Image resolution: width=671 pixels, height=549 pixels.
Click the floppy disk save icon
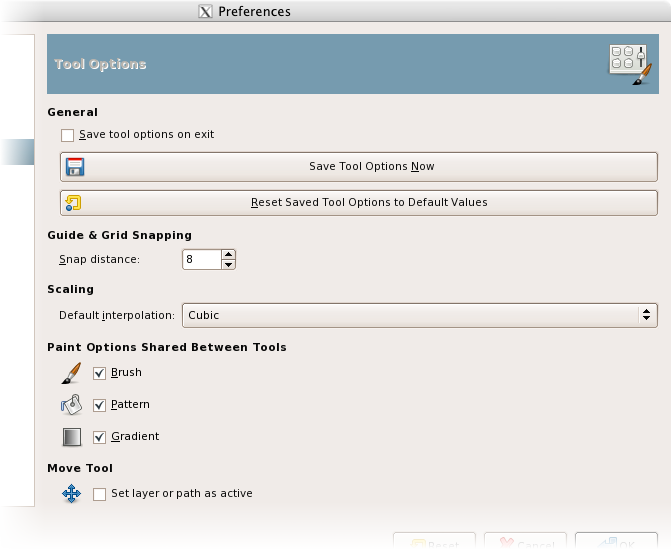(74, 167)
